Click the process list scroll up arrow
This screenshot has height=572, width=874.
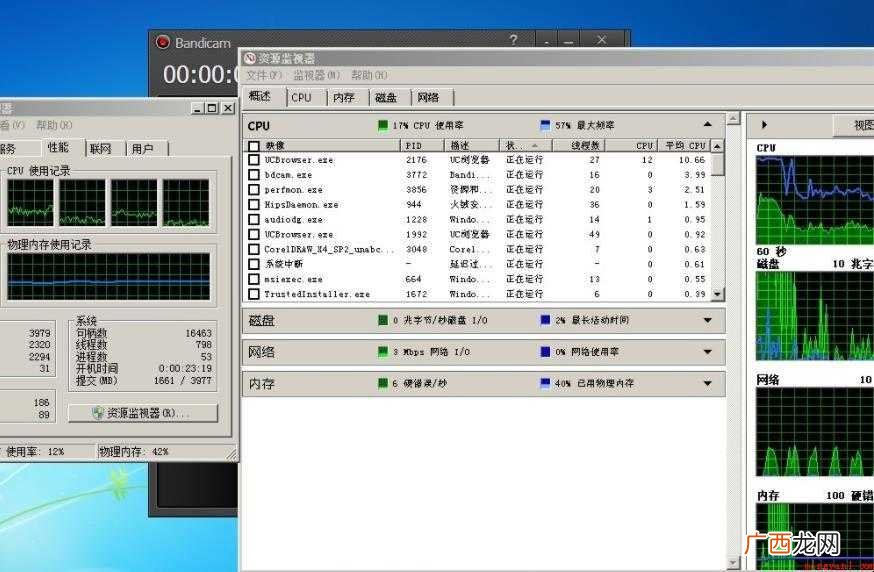pos(717,146)
